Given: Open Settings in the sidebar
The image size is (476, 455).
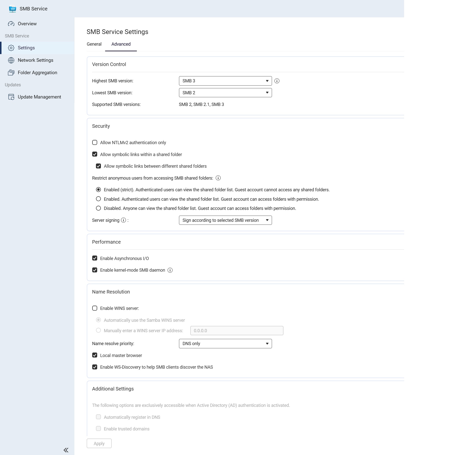Looking at the screenshot, I should pyautogui.click(x=26, y=48).
